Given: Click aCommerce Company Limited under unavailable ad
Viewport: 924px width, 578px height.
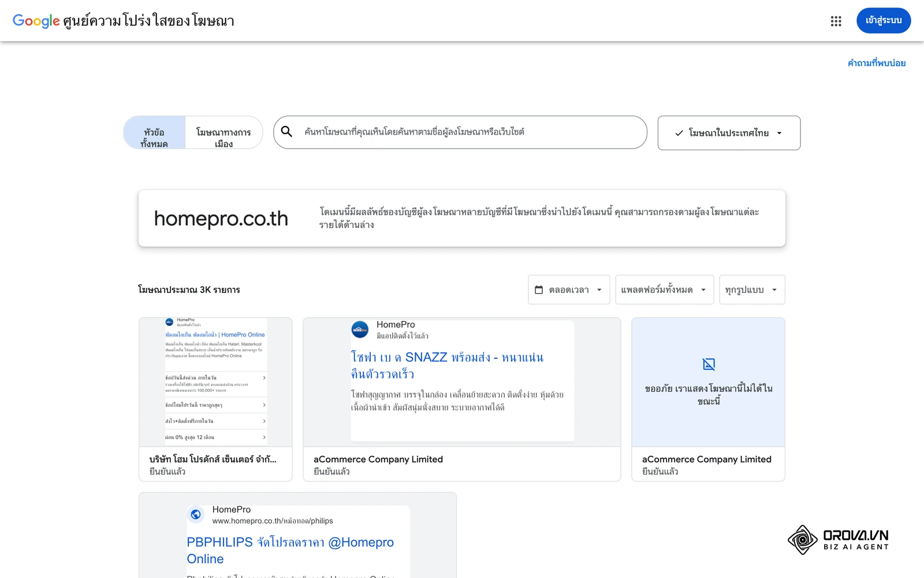Looking at the screenshot, I should pos(707,459).
